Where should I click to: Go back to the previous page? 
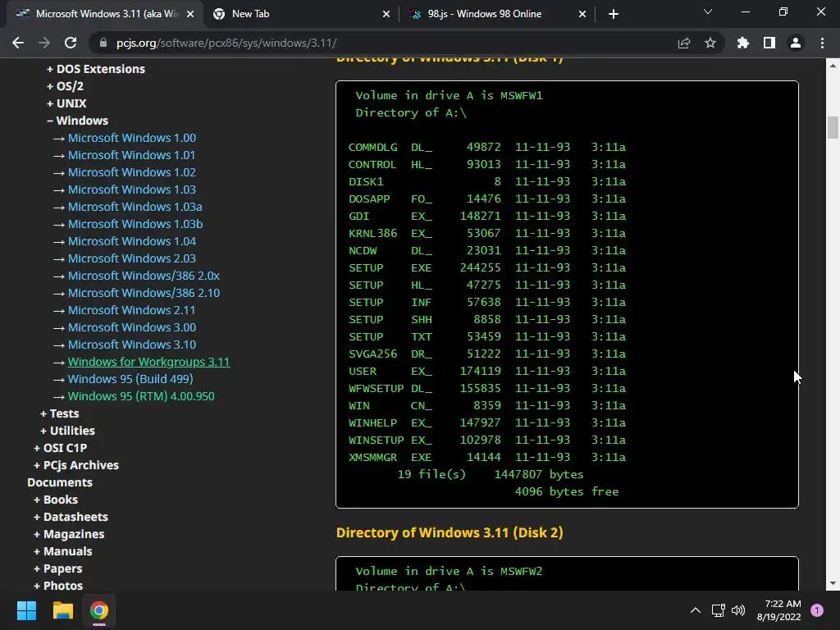click(x=18, y=43)
